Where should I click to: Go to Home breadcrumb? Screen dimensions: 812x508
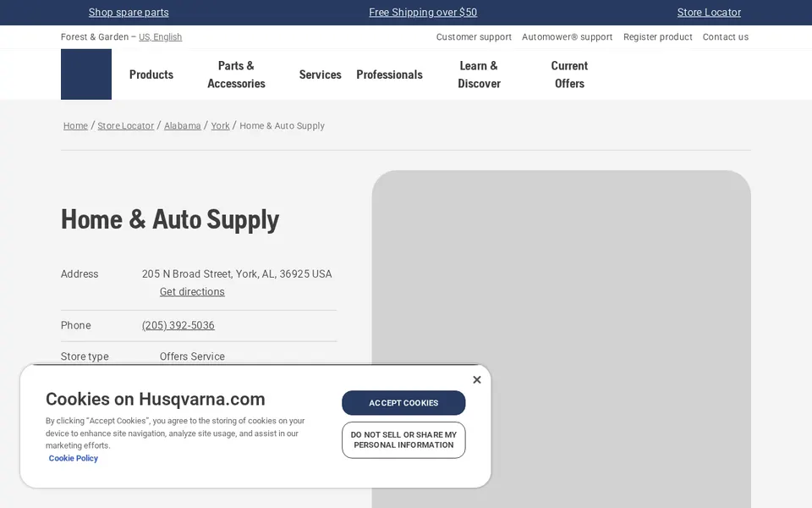tap(75, 125)
